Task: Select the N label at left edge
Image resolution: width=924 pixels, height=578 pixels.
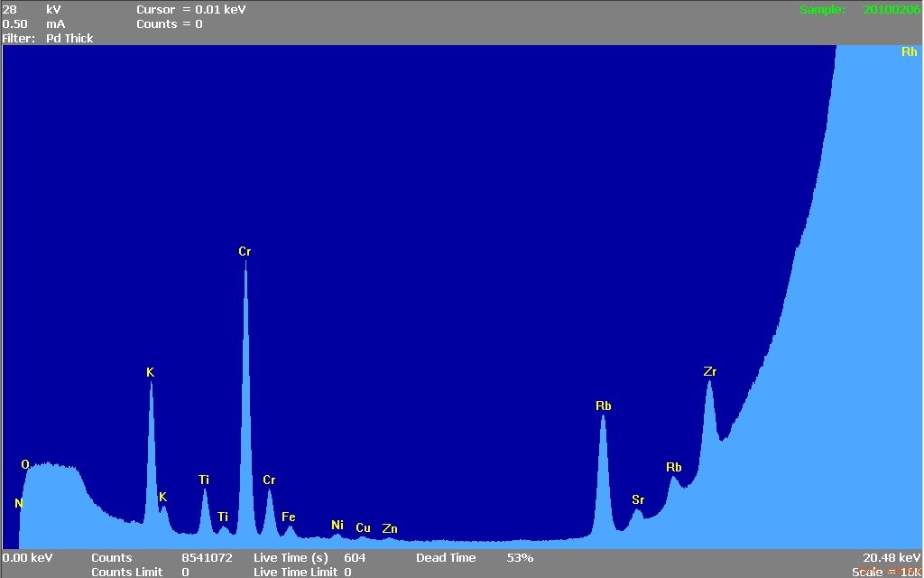Action: (x=18, y=503)
